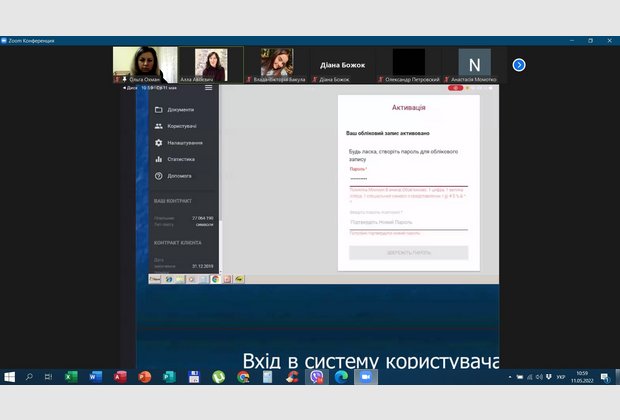The width and height of the screenshot is (620, 420).
Task: Select the participant tile with letter N
Action: click(x=474, y=64)
